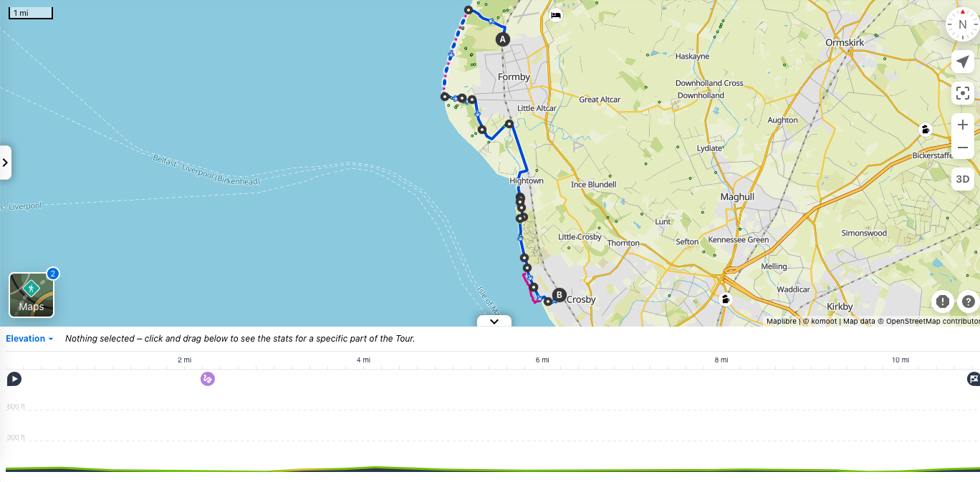Zoom out using the minus icon

[x=962, y=147]
